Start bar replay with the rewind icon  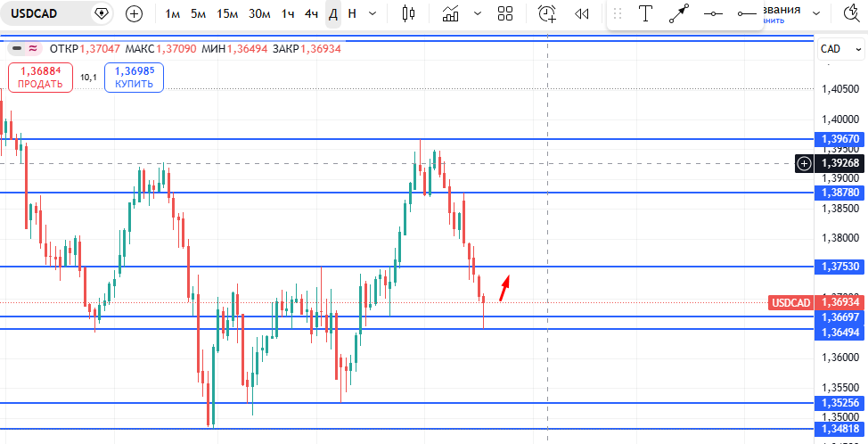(581, 14)
